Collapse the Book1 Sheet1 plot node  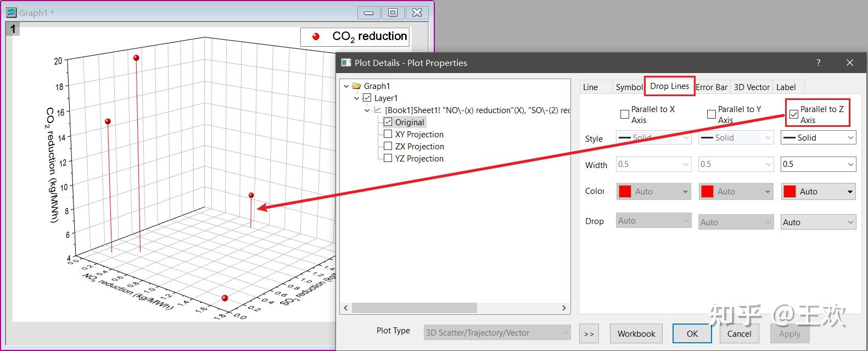point(367,110)
